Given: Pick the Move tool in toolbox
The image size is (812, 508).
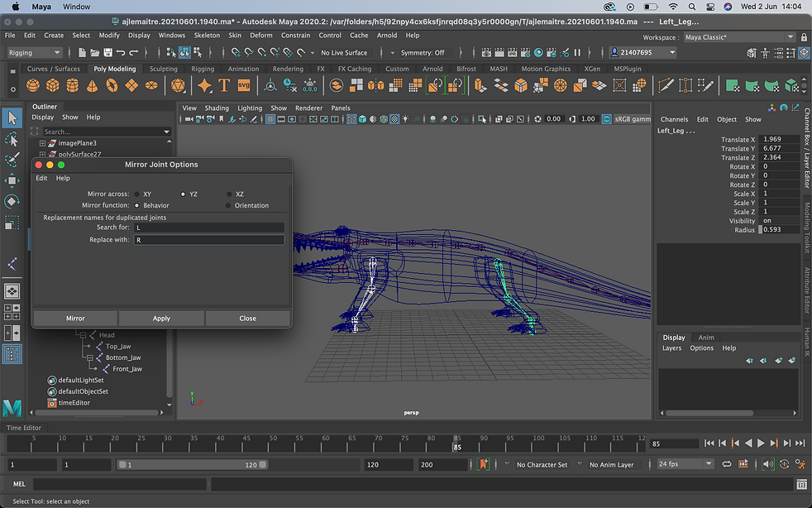Looking at the screenshot, I should point(12,180).
